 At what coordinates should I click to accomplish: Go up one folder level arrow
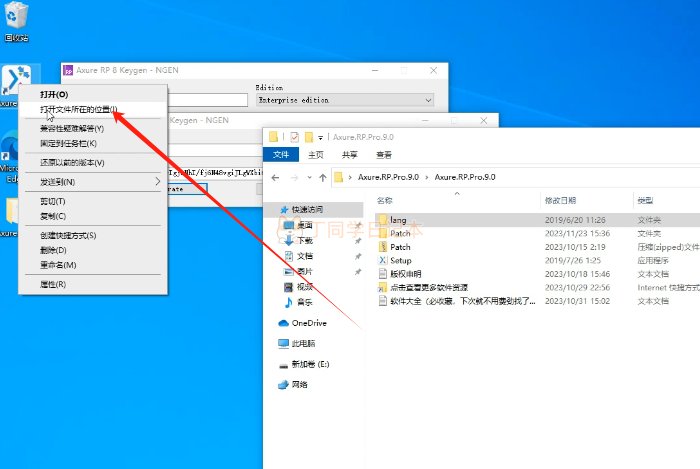(323, 178)
